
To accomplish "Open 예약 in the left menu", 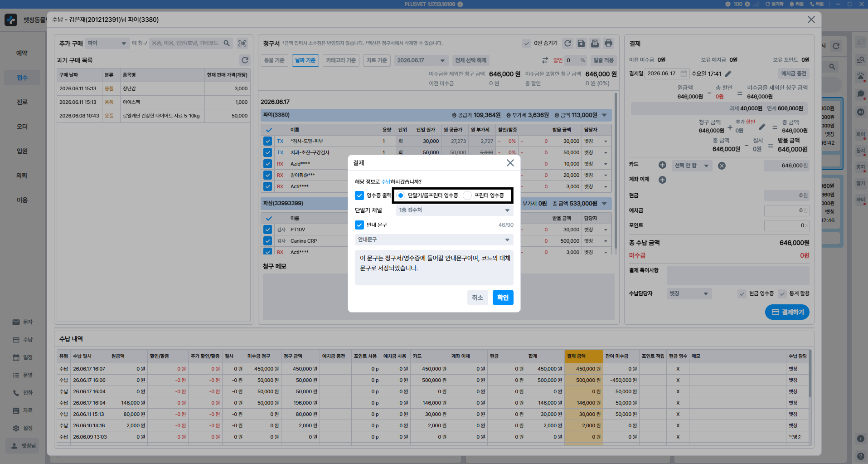I will 22,53.
